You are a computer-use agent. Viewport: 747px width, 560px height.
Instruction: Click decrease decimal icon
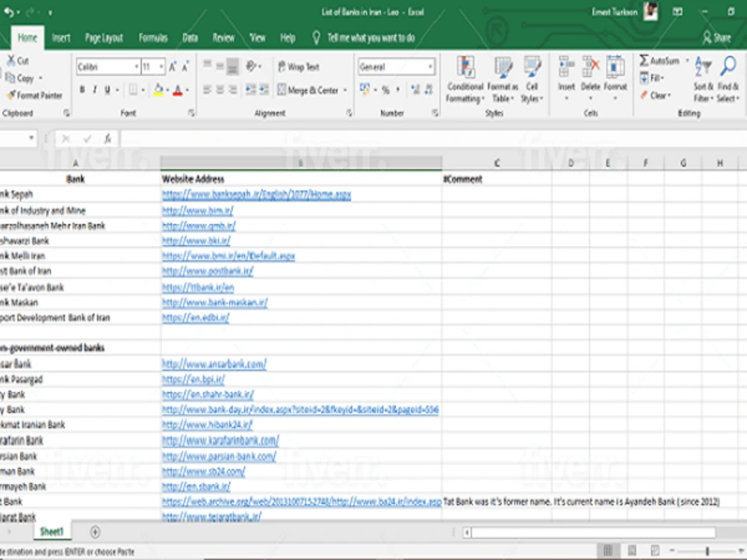429,90
